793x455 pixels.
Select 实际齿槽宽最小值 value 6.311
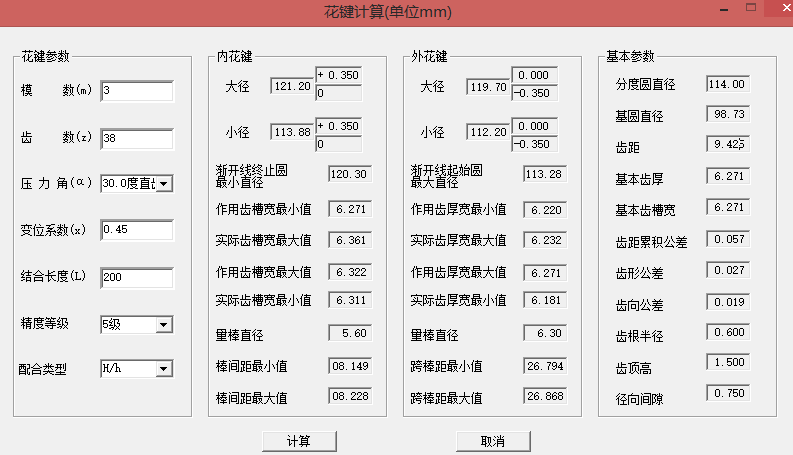click(x=350, y=300)
